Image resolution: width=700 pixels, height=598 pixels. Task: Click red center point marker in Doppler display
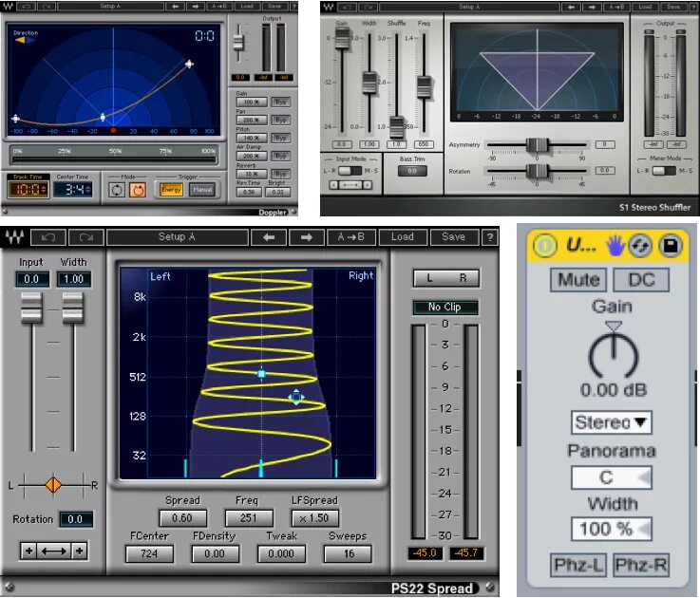pyautogui.click(x=113, y=131)
